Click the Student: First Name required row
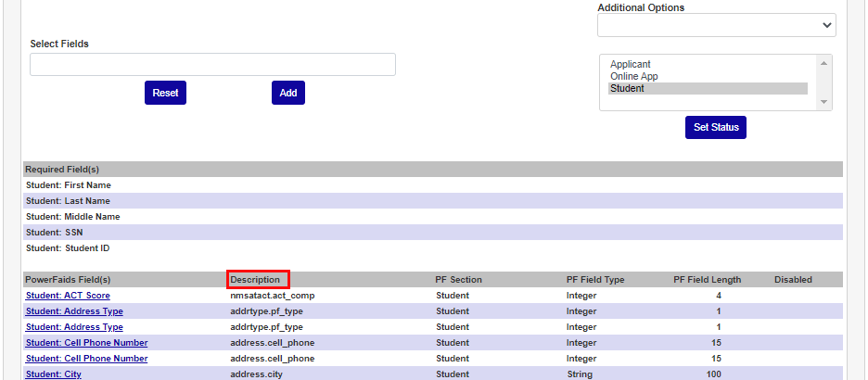Image resolution: width=868 pixels, height=380 pixels. click(433, 185)
